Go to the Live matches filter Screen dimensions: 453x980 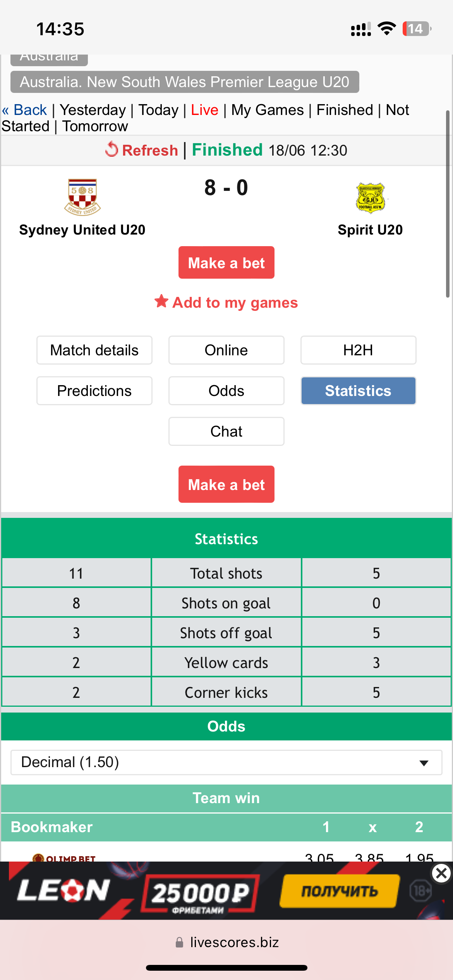click(204, 110)
